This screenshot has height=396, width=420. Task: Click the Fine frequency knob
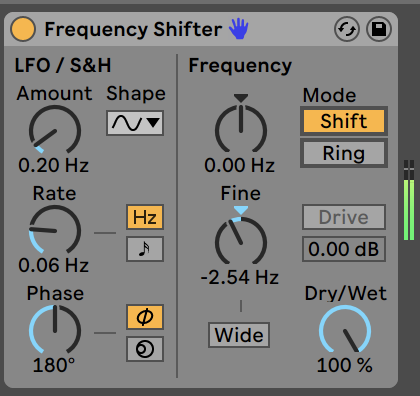pyautogui.click(x=241, y=241)
